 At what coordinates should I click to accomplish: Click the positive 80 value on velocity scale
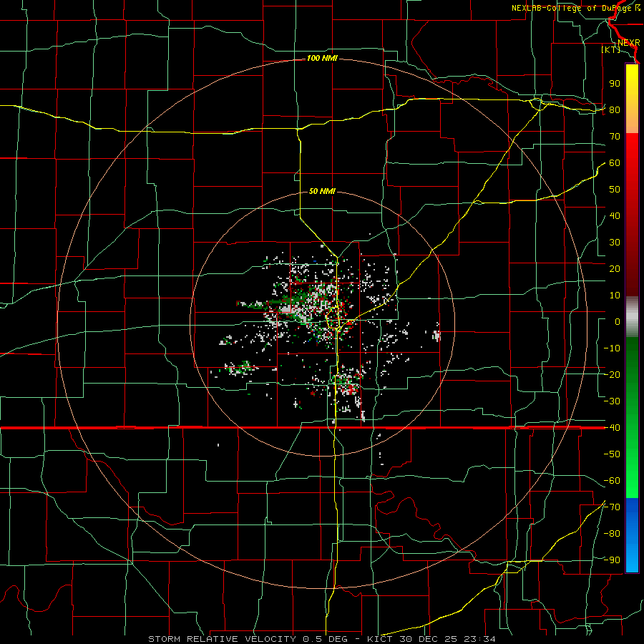(x=615, y=109)
